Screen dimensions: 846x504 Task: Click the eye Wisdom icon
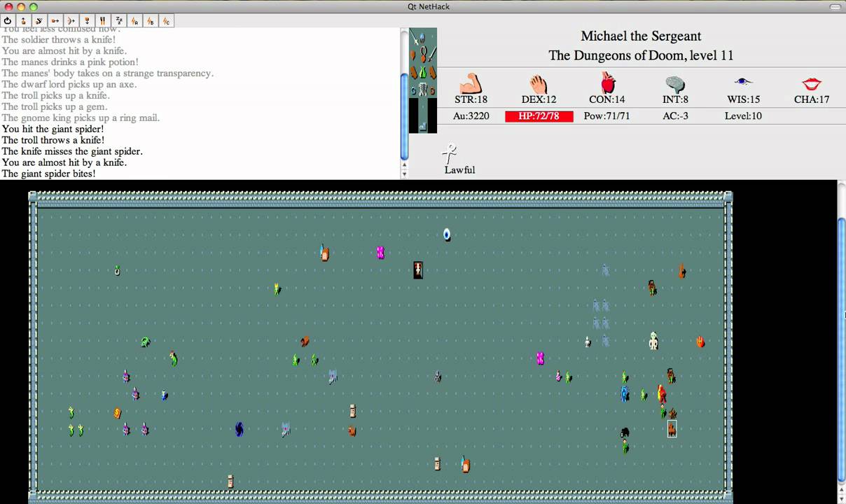(743, 82)
